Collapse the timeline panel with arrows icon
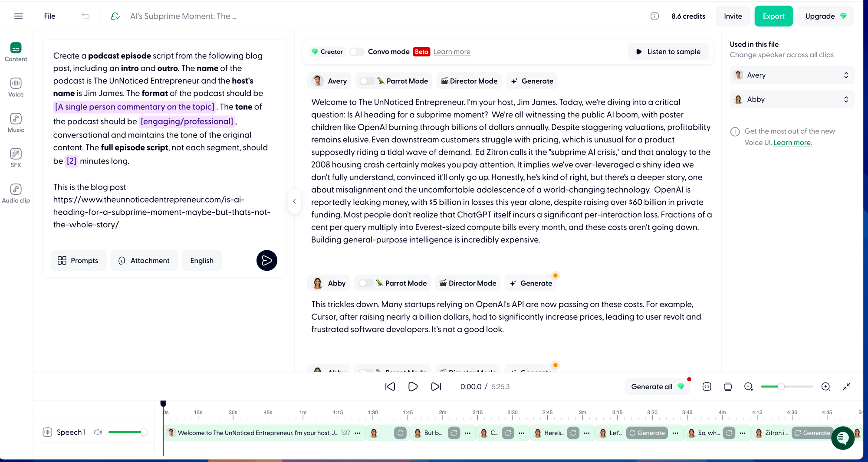 tap(847, 387)
